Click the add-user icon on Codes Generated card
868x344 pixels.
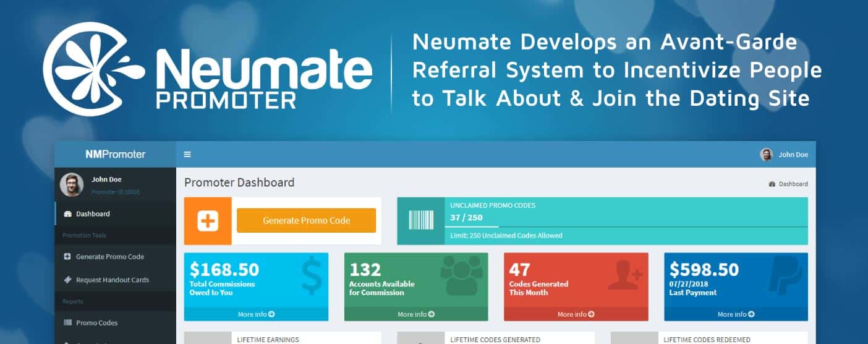626,275
